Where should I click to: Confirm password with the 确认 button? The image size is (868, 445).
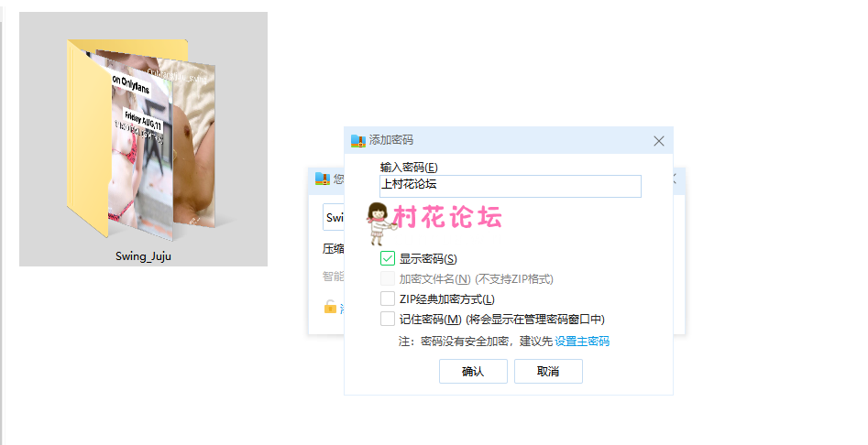[x=473, y=371]
